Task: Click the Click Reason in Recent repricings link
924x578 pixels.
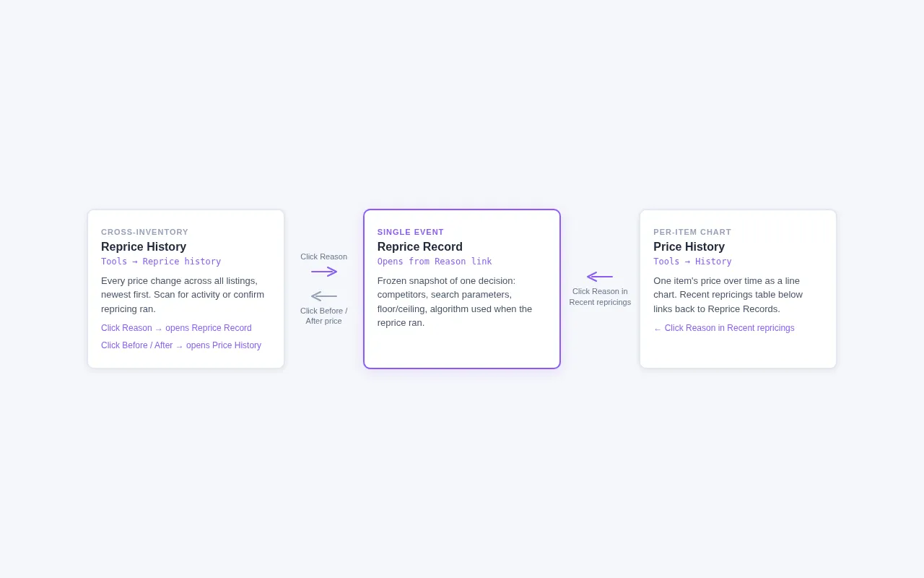Action: point(729,328)
